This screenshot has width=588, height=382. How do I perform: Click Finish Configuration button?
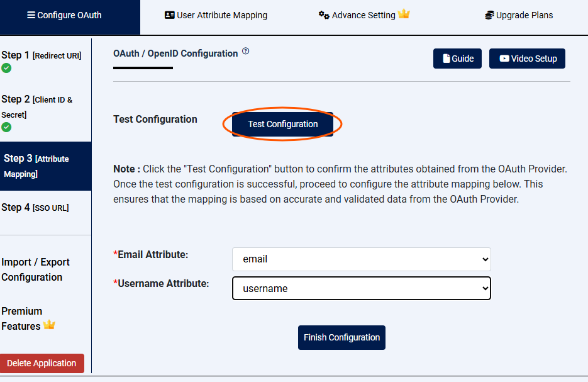coord(341,337)
